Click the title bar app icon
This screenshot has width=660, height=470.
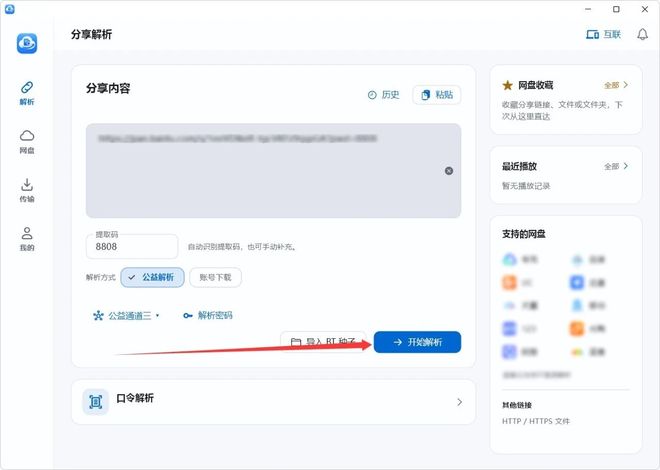(x=9, y=9)
